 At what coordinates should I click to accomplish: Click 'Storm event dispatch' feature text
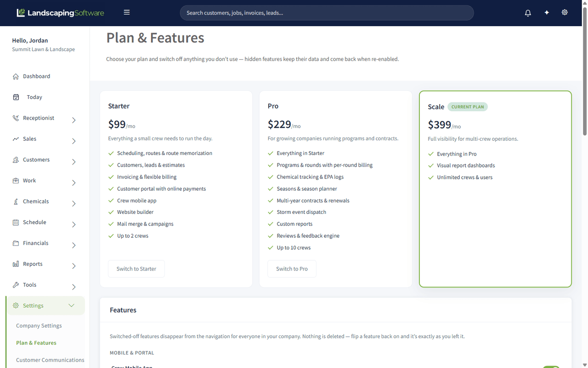pyautogui.click(x=301, y=212)
